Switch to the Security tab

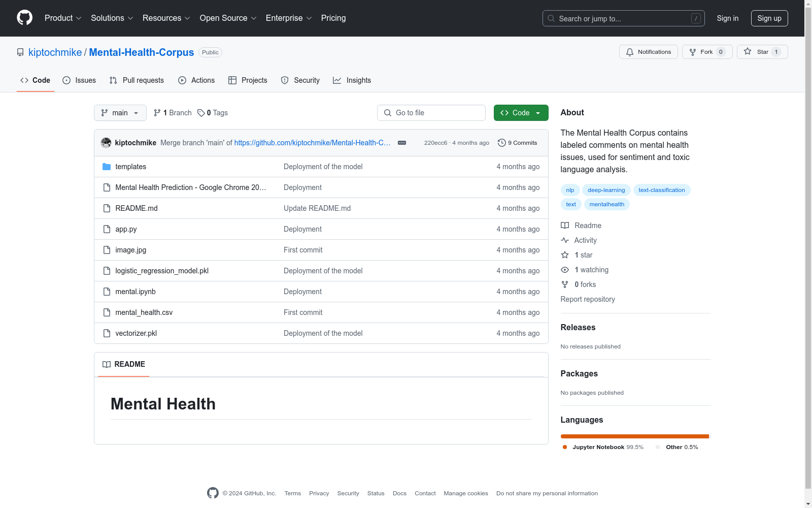coord(300,80)
